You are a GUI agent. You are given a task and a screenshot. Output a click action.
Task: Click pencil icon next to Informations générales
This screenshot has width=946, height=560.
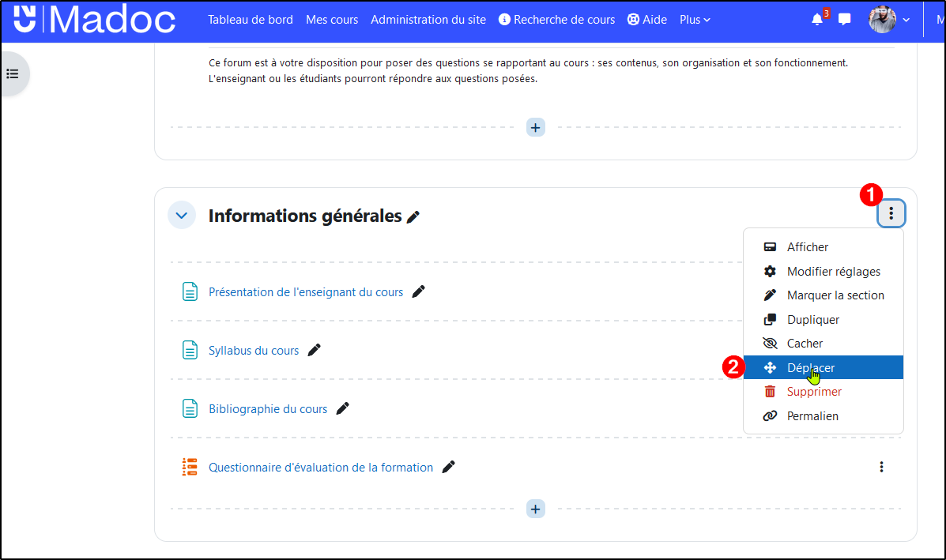[413, 217]
